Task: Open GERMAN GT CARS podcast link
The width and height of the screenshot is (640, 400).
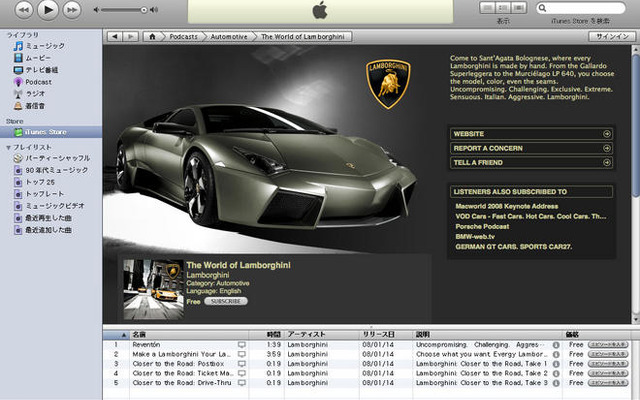Action: [513, 247]
